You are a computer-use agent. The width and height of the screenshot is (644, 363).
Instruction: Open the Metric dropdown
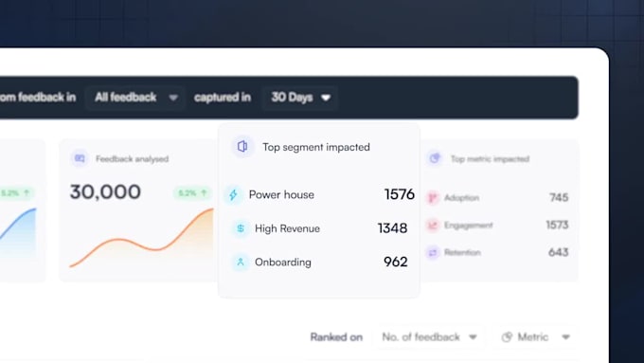[536, 337]
